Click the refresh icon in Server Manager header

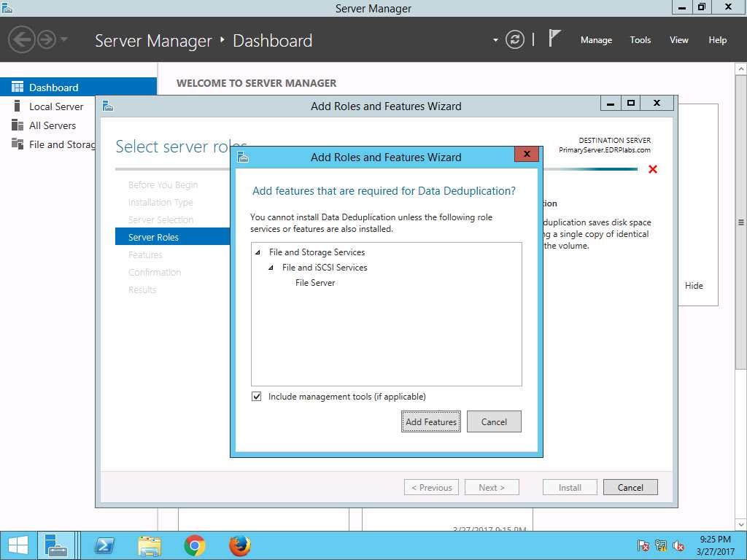click(x=514, y=39)
